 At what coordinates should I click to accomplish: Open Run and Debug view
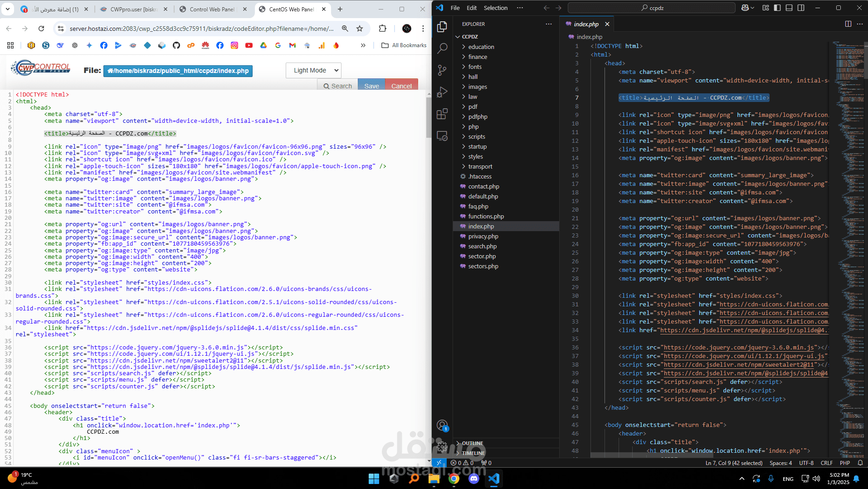[x=442, y=92]
